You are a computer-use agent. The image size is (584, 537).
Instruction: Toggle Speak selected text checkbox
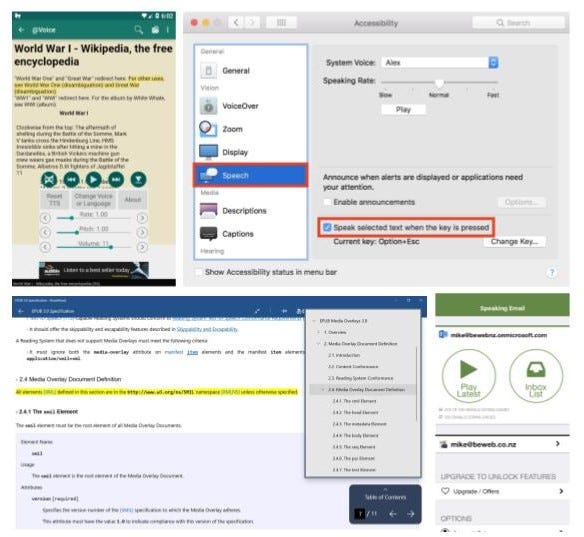point(327,227)
